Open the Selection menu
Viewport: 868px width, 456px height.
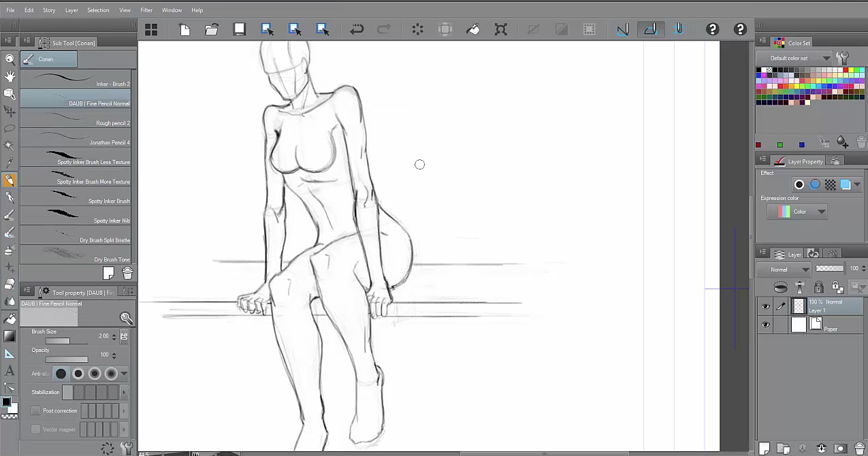pyautogui.click(x=98, y=10)
